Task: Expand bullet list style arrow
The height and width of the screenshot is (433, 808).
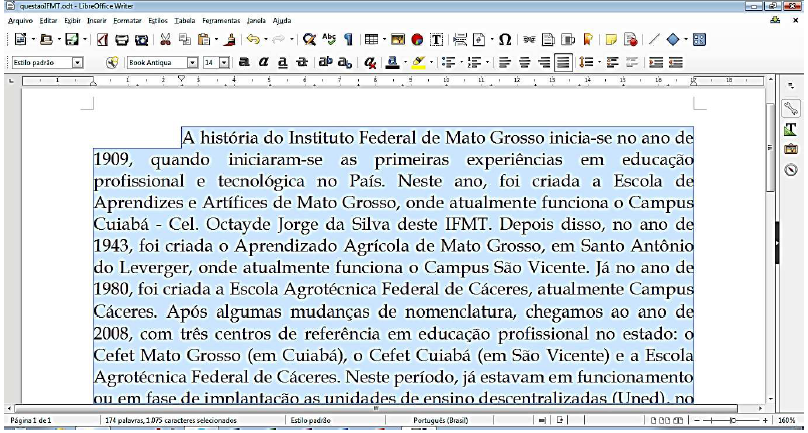Action: click(462, 62)
